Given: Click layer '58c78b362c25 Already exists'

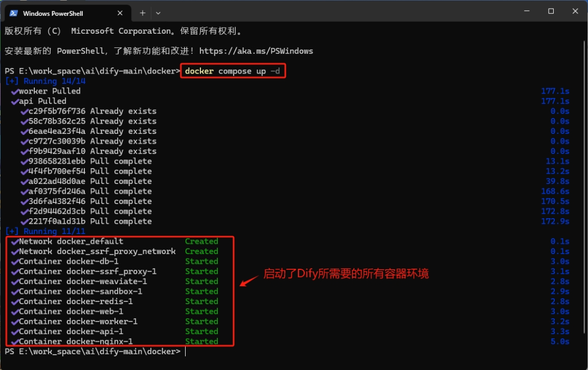Looking at the screenshot, I should pyautogui.click(x=89, y=121).
